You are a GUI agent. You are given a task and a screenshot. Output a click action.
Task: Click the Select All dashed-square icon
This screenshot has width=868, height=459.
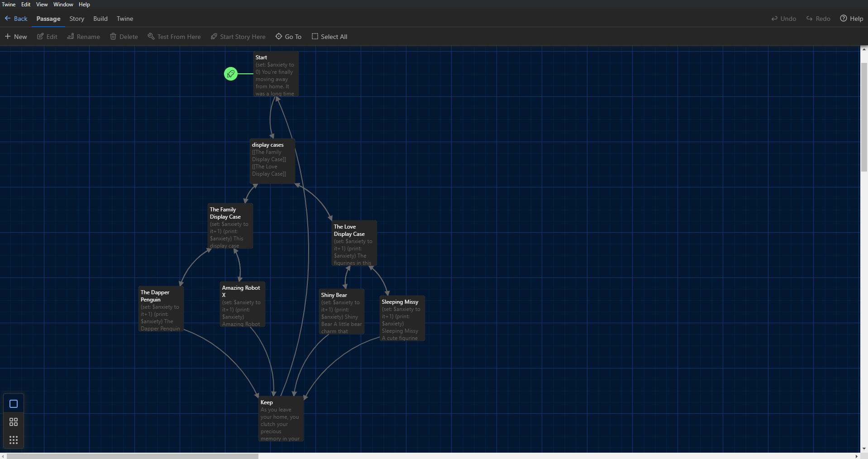pyautogui.click(x=314, y=36)
